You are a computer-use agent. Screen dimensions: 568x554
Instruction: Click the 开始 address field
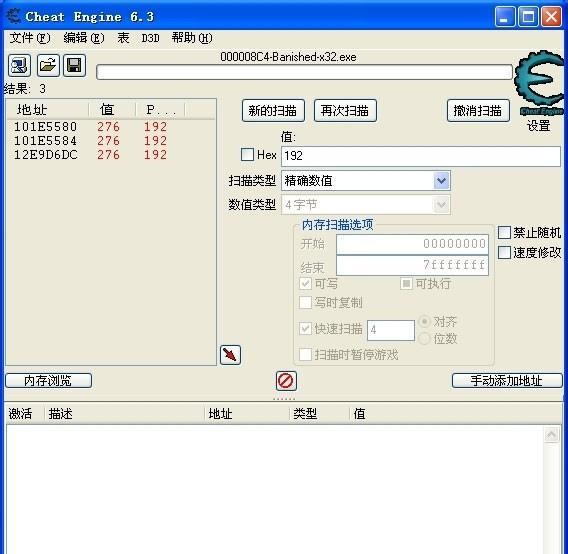(412, 244)
